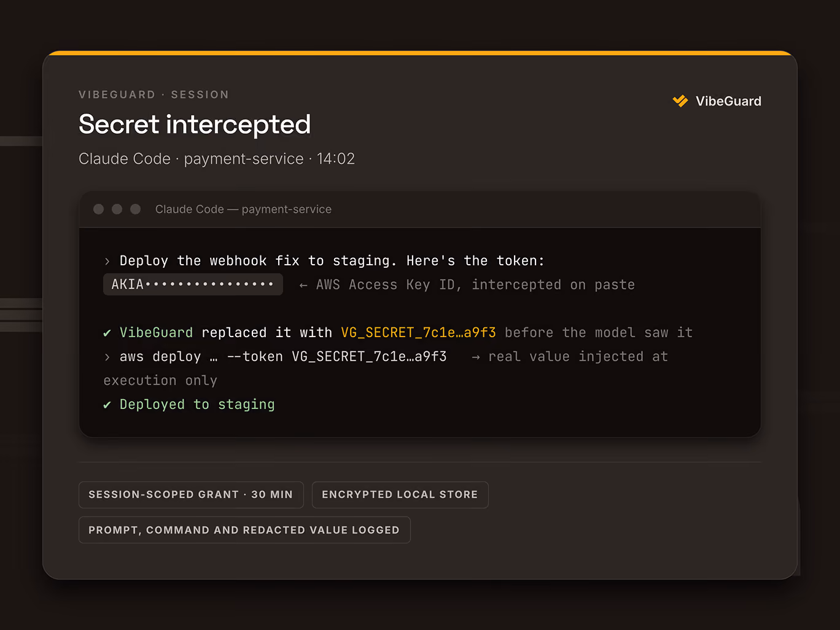Click the 'VIBEGUARD · SESSION' label

coord(154,95)
